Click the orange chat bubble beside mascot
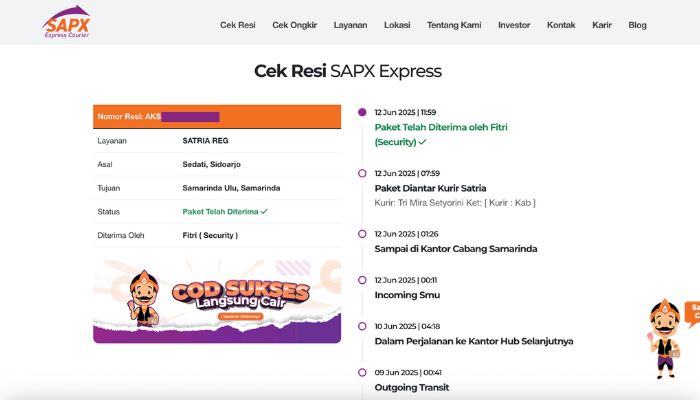The width and height of the screenshot is (700, 400). [692, 312]
